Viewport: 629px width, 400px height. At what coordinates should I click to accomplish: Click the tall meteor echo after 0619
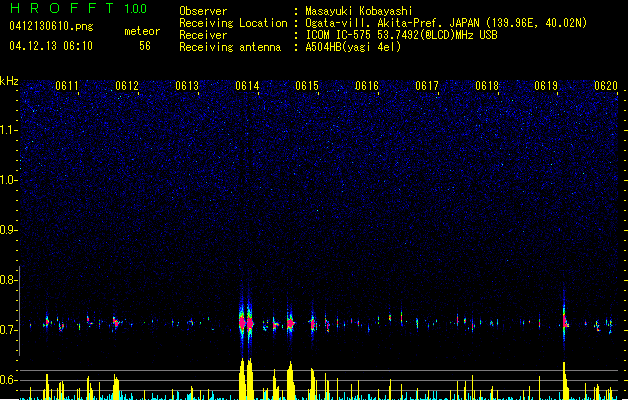coord(564,320)
